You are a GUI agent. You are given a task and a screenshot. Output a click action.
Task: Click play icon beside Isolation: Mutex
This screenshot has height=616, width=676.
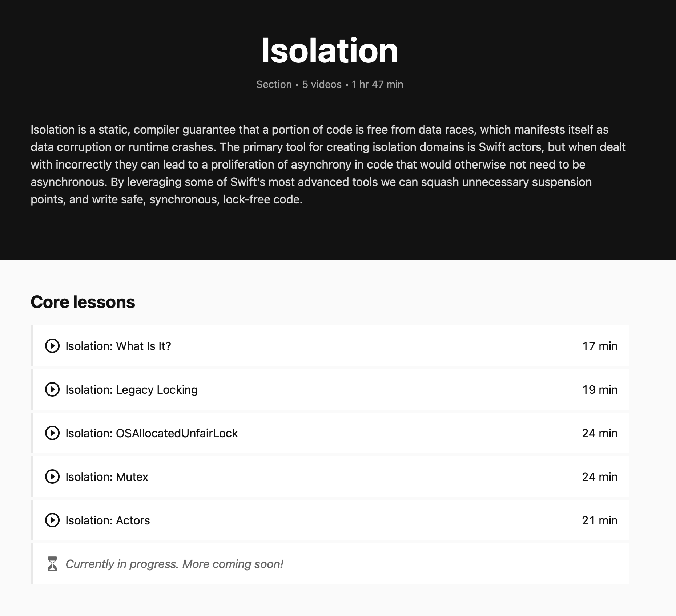[x=52, y=477]
